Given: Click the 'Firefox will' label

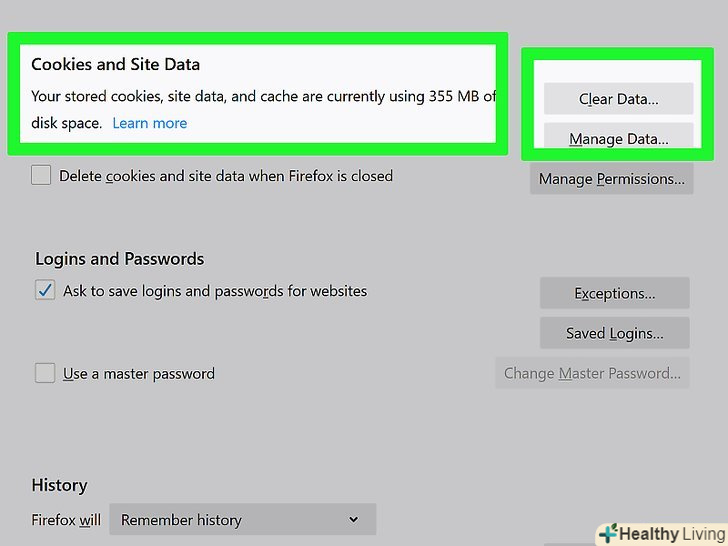Looking at the screenshot, I should [66, 520].
